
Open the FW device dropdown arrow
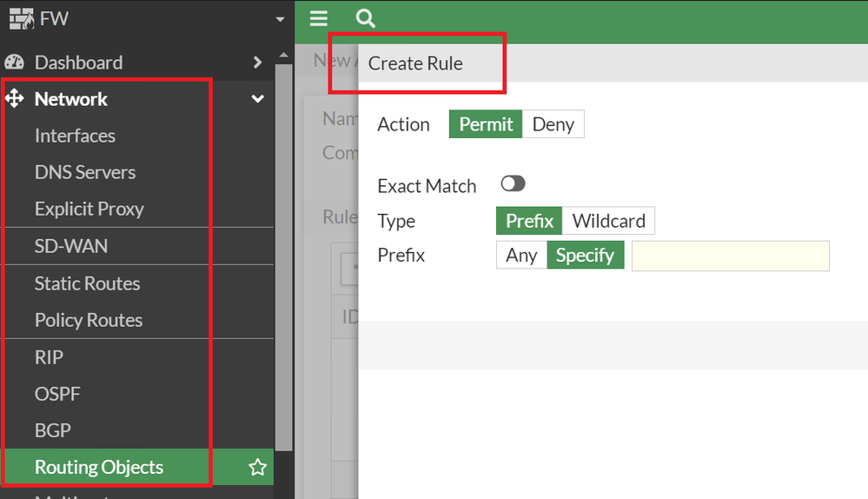pos(279,19)
